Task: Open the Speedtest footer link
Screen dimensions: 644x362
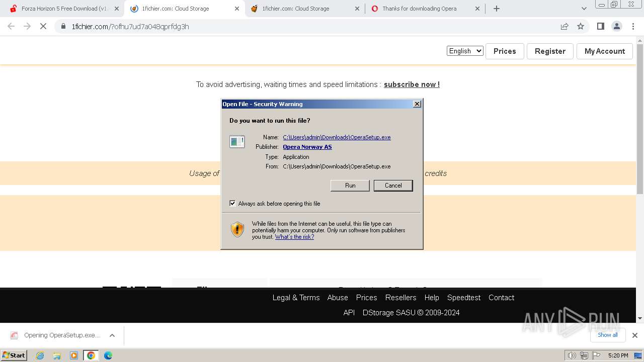Action: tap(464, 298)
